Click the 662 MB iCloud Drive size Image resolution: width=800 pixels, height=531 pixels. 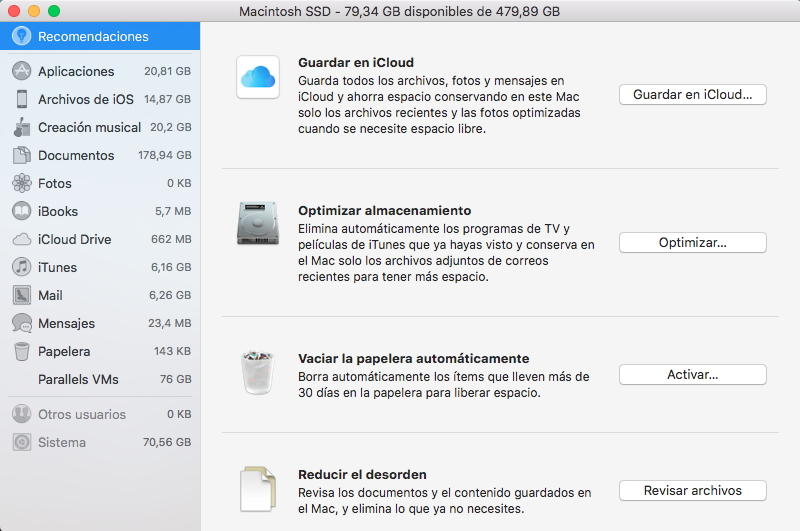pos(171,239)
